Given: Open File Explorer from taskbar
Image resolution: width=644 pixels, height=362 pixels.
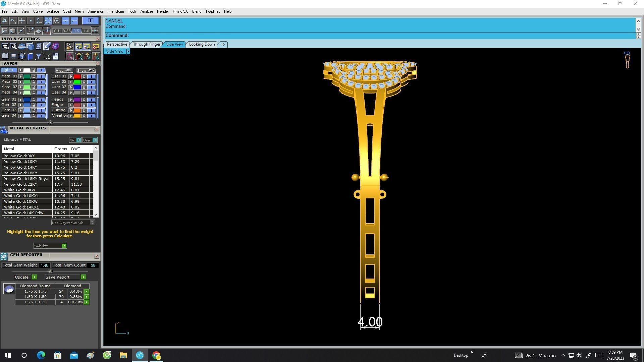Looking at the screenshot, I should (x=123, y=355).
